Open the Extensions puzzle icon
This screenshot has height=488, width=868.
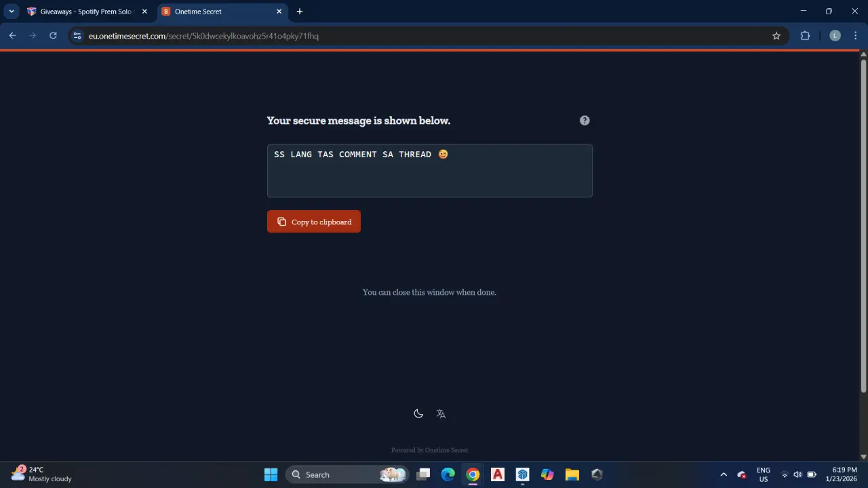(x=805, y=36)
